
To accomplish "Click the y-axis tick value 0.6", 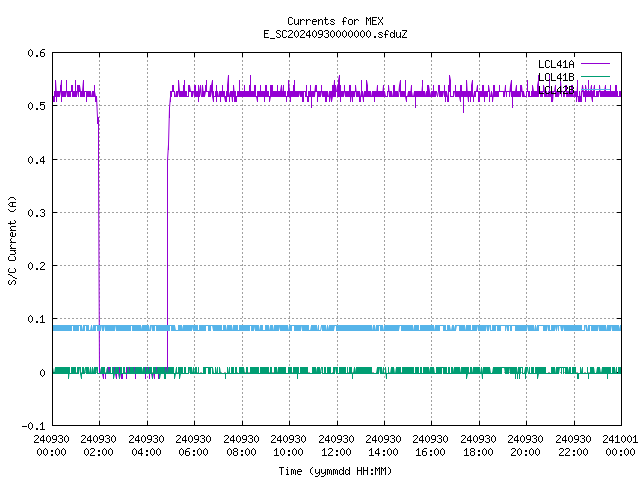I will (x=36, y=53).
